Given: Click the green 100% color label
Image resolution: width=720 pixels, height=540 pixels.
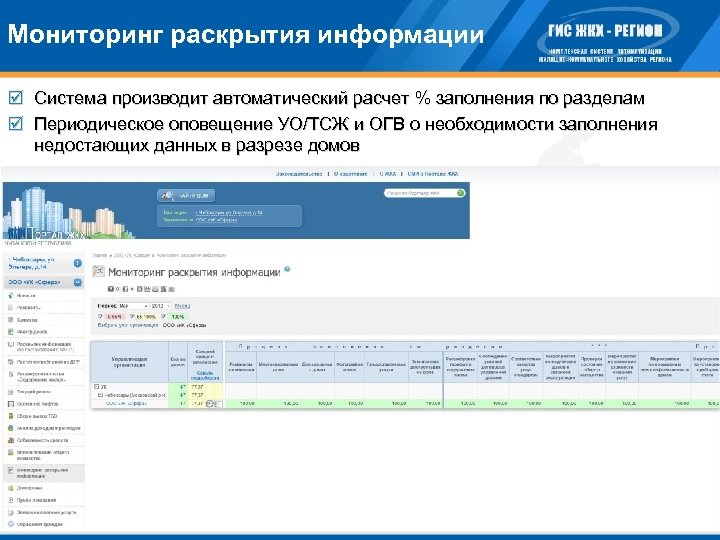Looking at the screenshot, I should pyautogui.click(x=178, y=317).
